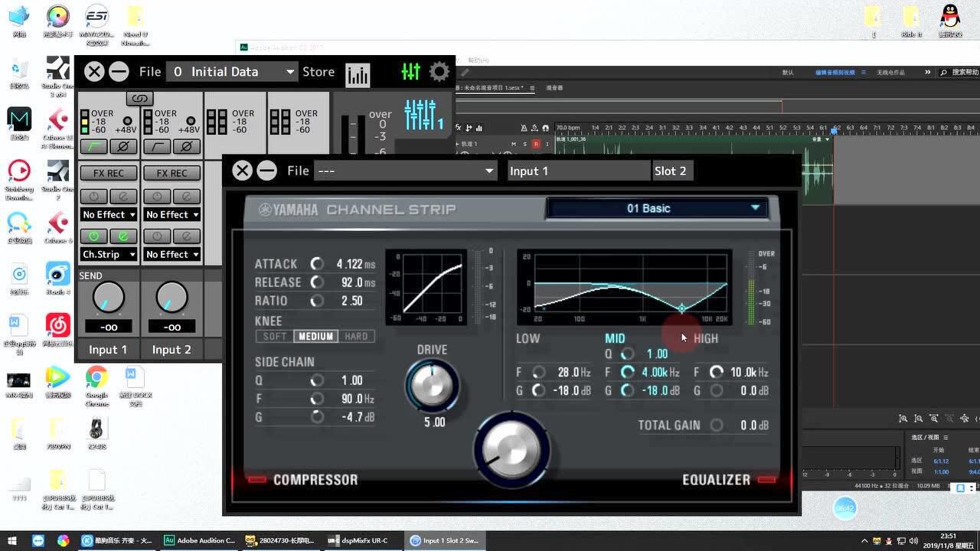Open the Initial Data scene dropdown
Viewport: 980px width, 551px height.
232,72
